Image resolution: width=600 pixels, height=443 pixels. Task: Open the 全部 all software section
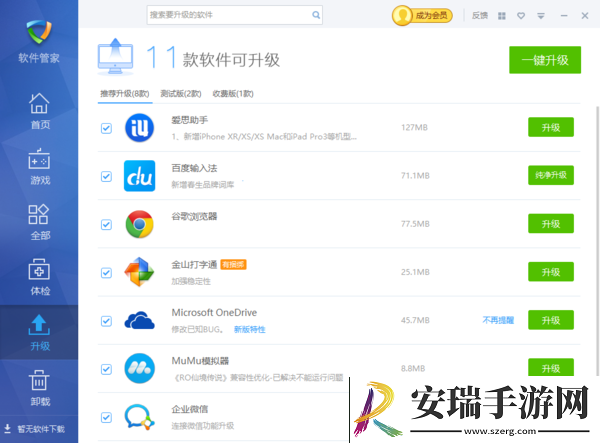(39, 222)
